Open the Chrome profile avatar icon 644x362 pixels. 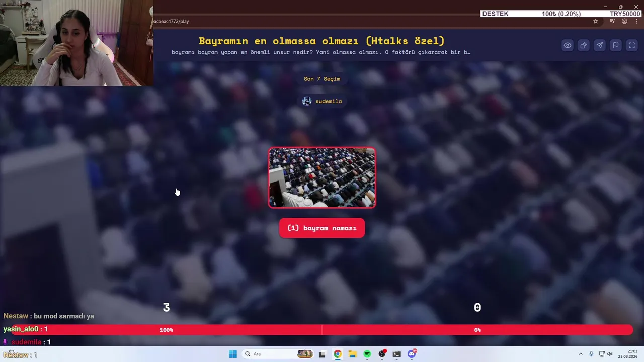[x=624, y=21]
